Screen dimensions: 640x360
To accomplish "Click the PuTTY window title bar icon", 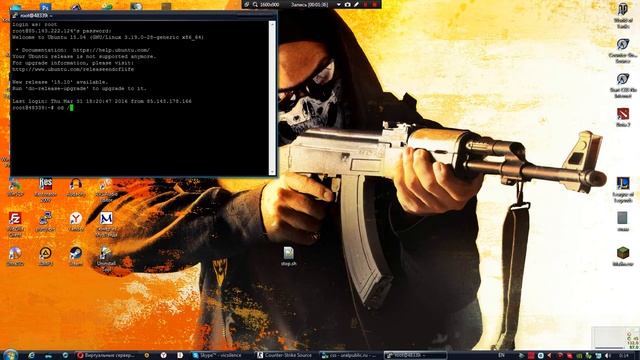I will pyautogui.click(x=15, y=16).
